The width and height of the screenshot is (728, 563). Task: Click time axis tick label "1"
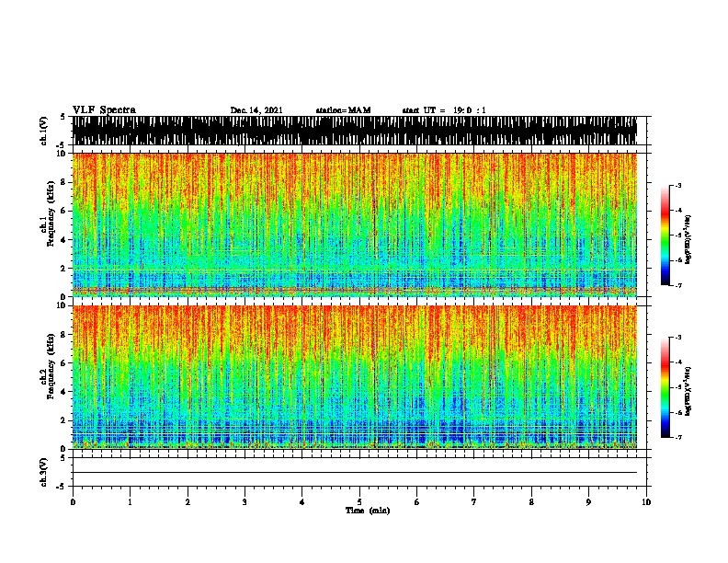pos(130,502)
